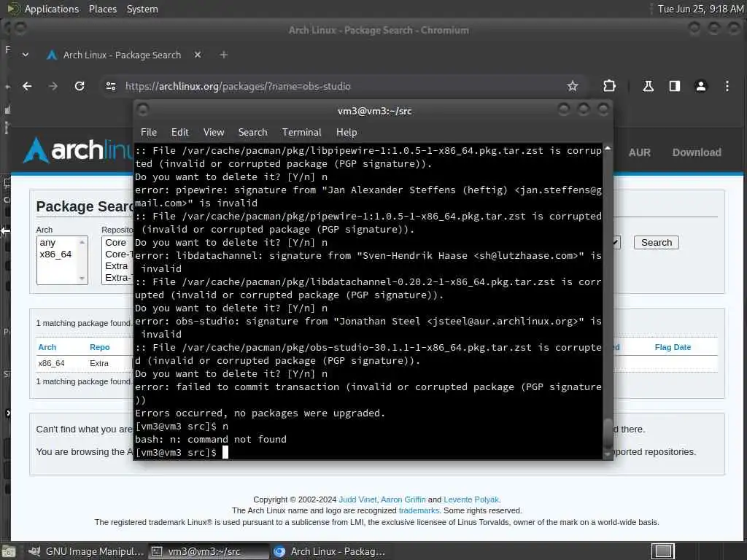
Task: Click the Search button
Action: click(x=656, y=242)
